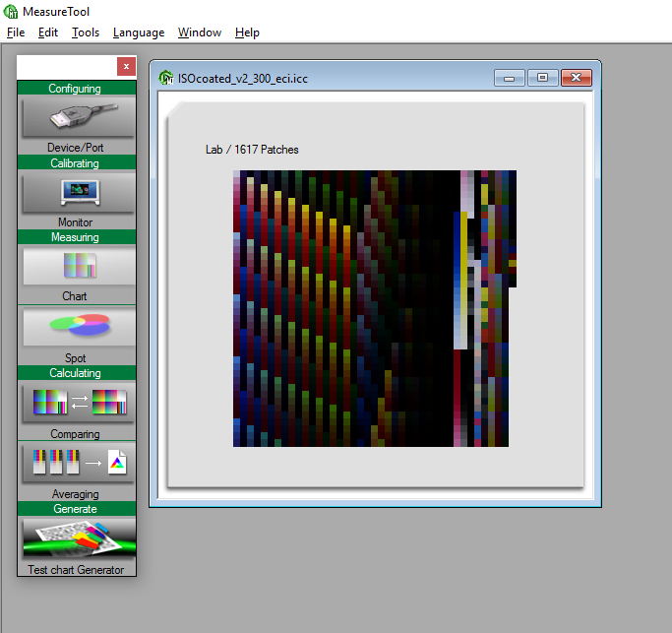Viewport: 672px width, 633px height.
Task: Open the Language menu
Action: point(139,32)
